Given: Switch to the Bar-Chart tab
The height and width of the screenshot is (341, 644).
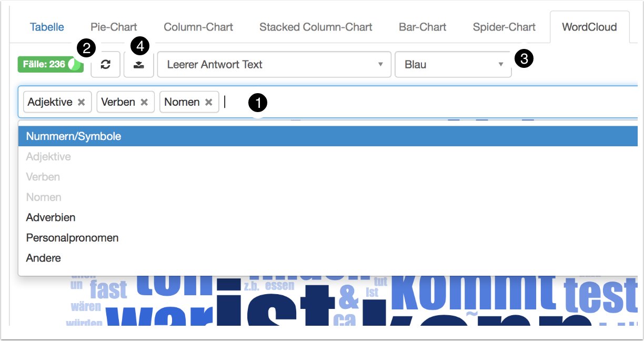Looking at the screenshot, I should coord(422,27).
